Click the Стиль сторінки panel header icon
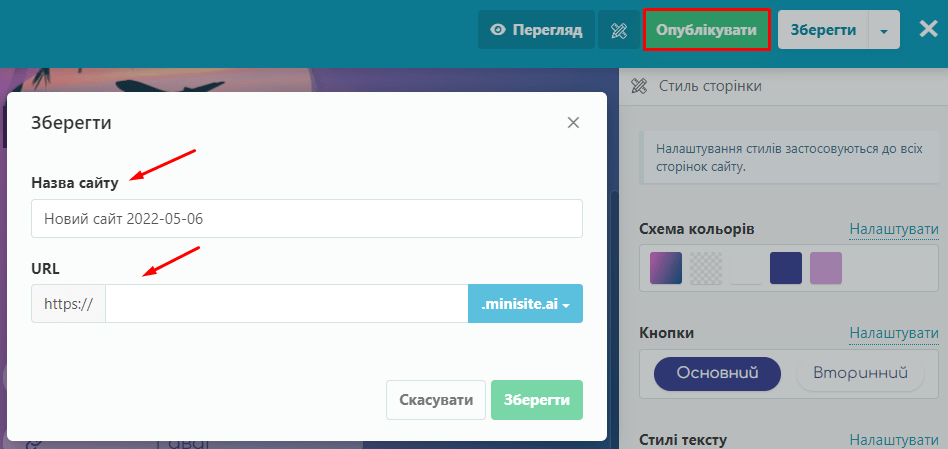The height and width of the screenshot is (449, 948). click(x=638, y=86)
